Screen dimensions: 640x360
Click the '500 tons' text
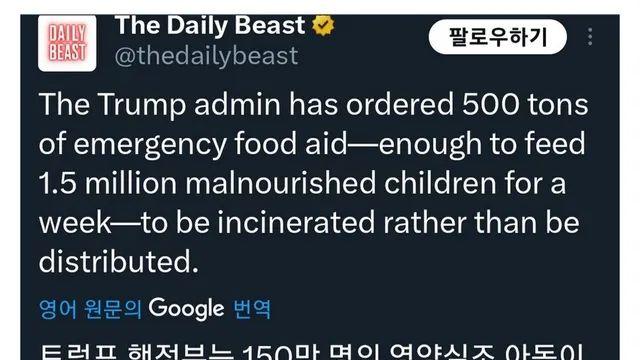[x=525, y=104]
